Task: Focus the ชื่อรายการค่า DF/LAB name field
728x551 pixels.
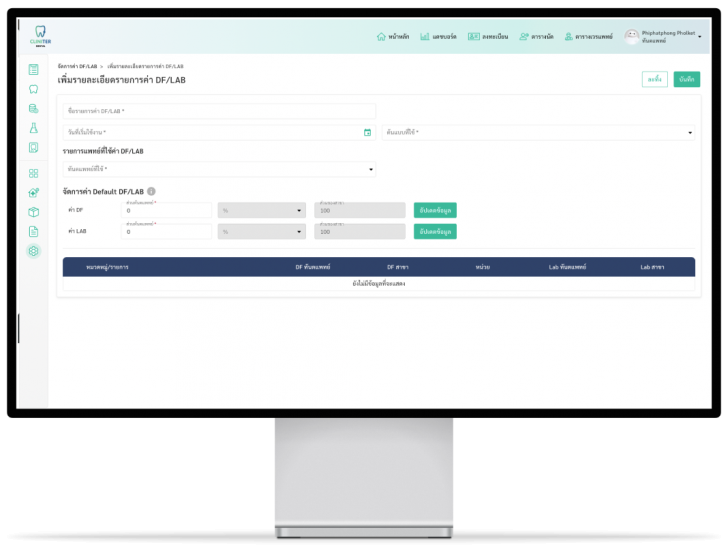Action: pyautogui.click(x=219, y=111)
